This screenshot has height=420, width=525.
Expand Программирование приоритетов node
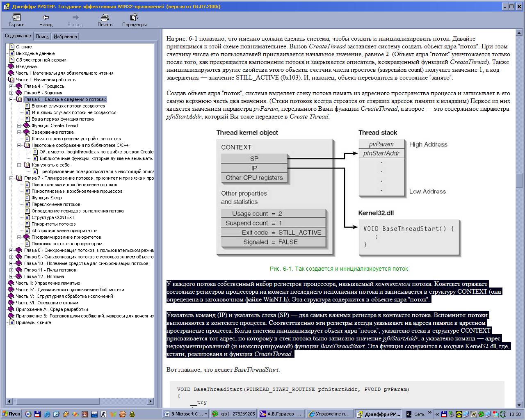[19, 237]
